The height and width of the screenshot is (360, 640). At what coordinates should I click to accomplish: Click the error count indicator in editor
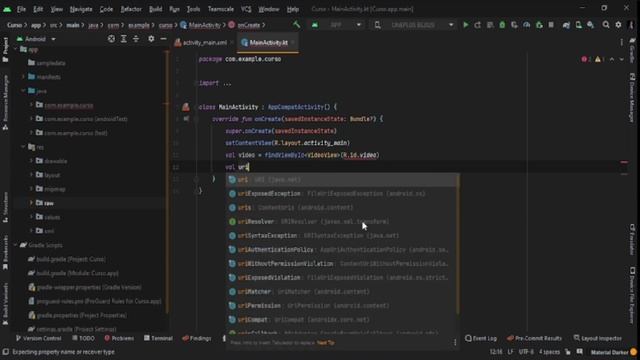point(586,59)
